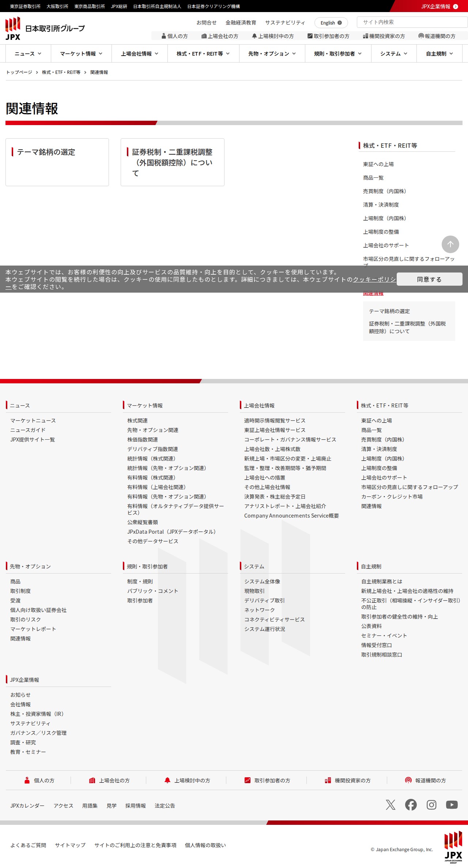Open JPxData Portal in the footer
Viewport: 468px width, 868px height.
[x=173, y=532]
